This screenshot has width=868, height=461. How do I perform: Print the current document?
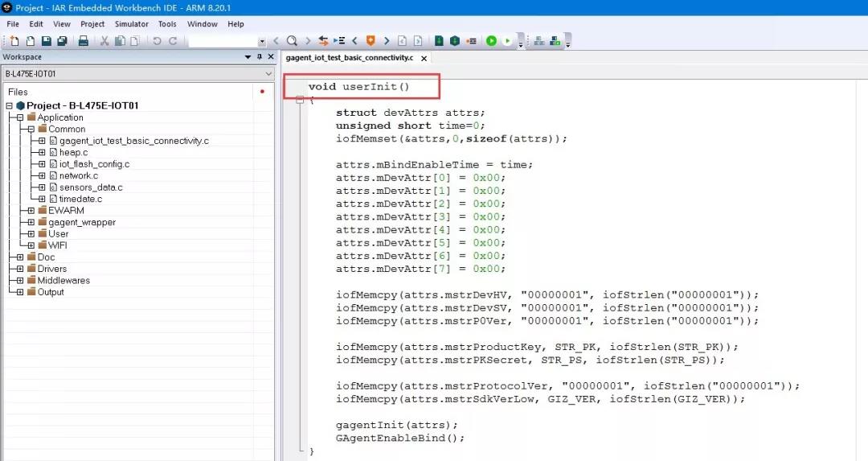coord(83,41)
